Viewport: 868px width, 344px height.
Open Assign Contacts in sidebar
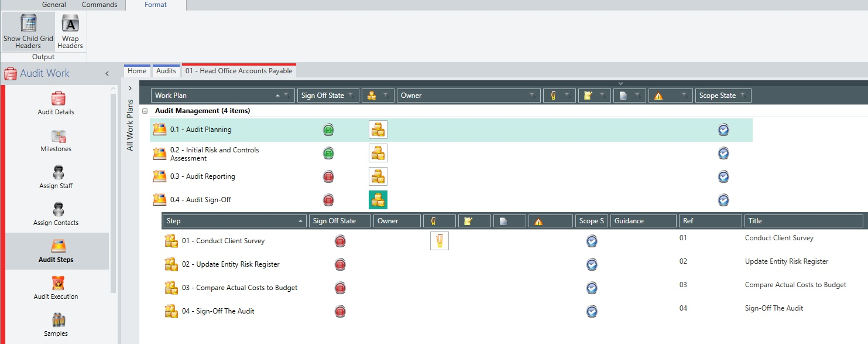coord(56,214)
